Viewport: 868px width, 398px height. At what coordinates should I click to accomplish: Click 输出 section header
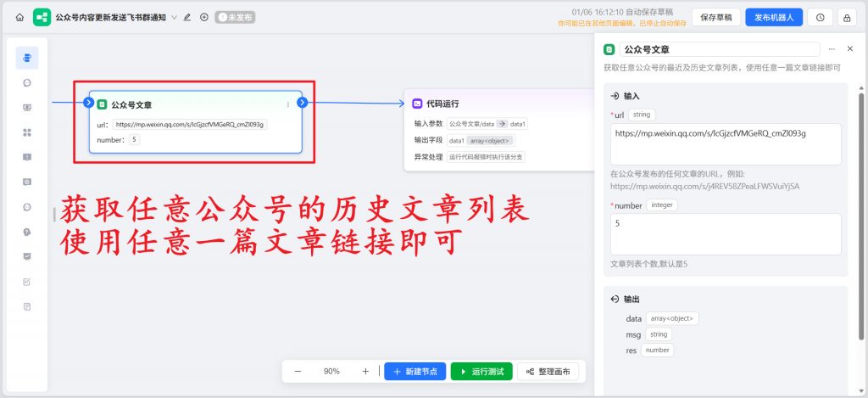[625, 299]
